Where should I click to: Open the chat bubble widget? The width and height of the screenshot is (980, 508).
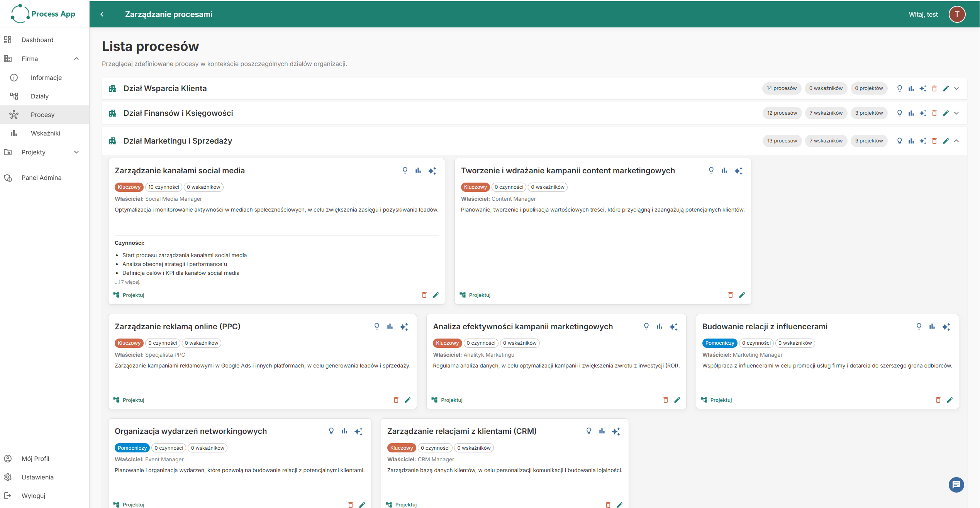click(x=956, y=484)
